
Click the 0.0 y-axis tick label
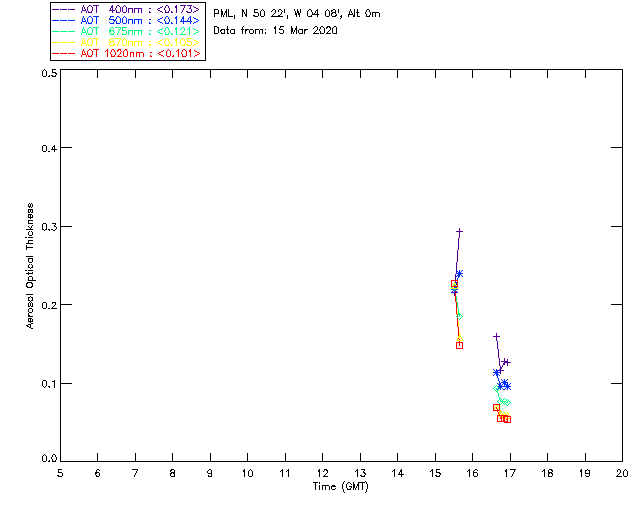click(x=49, y=459)
